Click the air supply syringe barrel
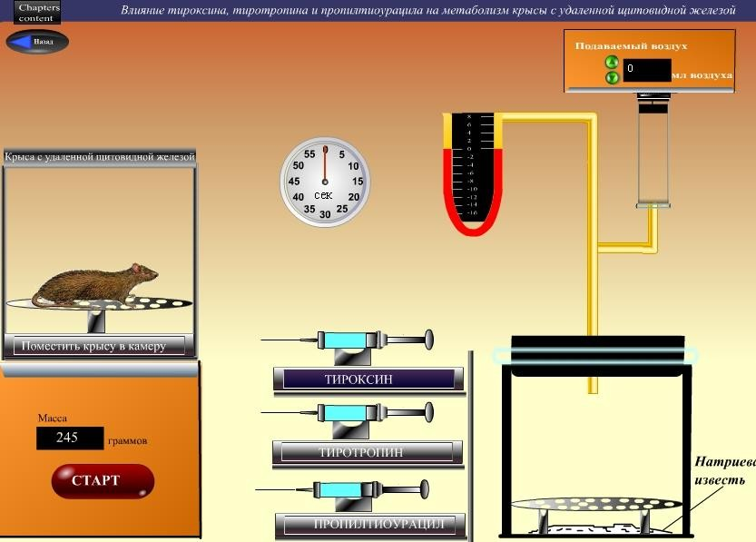 pyautogui.click(x=653, y=154)
